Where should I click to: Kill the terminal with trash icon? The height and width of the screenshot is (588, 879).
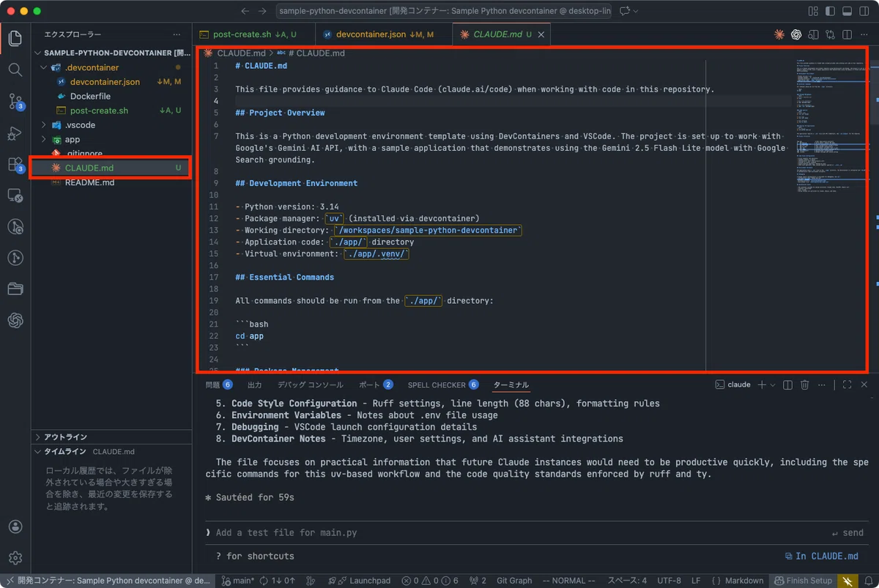(805, 384)
